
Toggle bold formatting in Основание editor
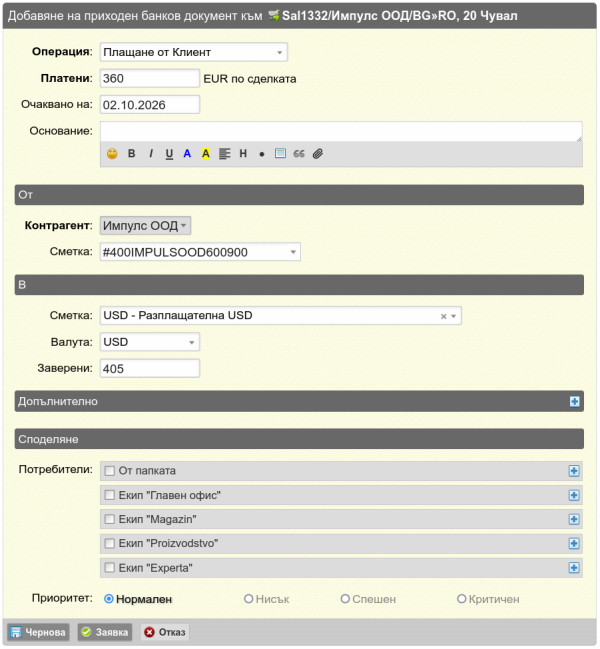pyautogui.click(x=132, y=154)
